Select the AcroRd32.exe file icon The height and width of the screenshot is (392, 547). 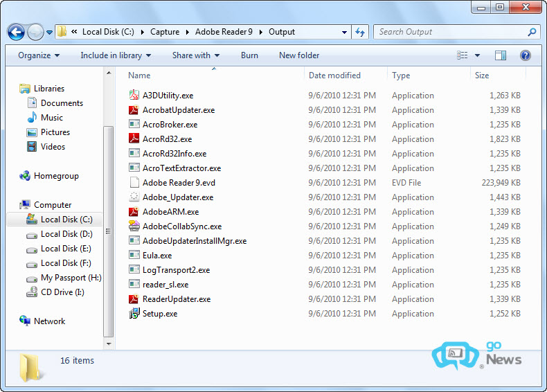134,139
